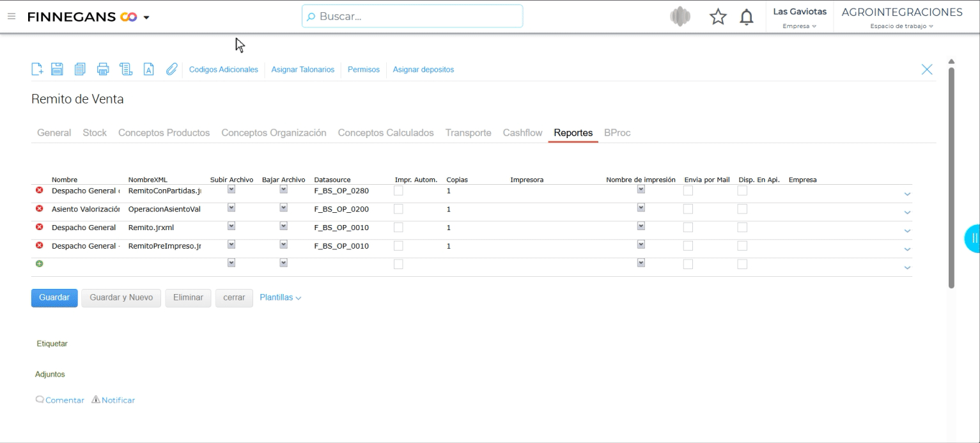This screenshot has height=443, width=980.
Task: Toggle Impr. Autom. for RemitoConPartidas row
Action: pyautogui.click(x=398, y=190)
